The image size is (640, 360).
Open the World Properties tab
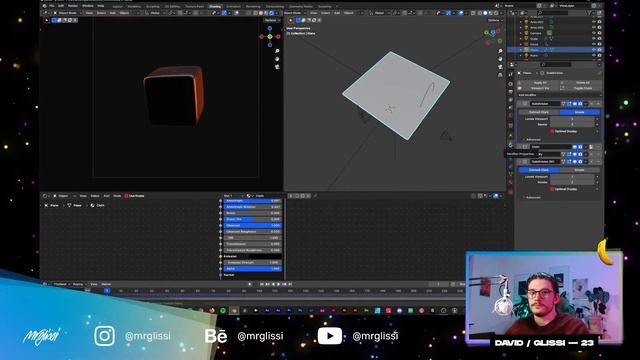(511, 116)
